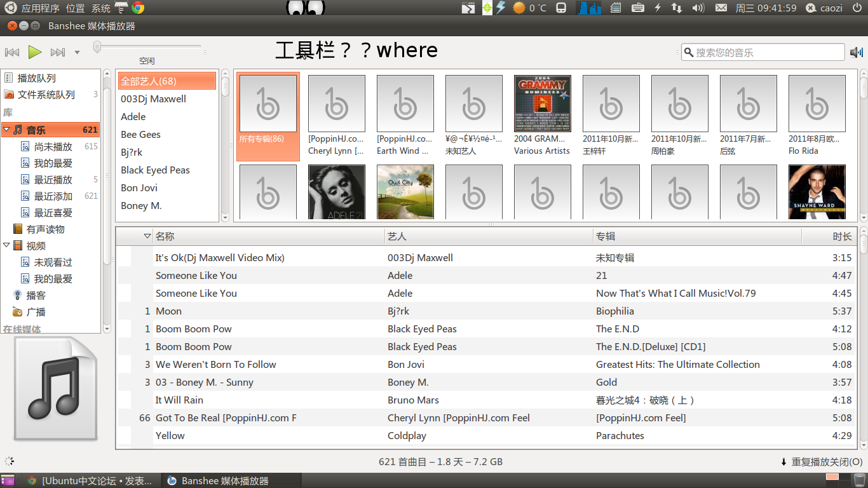
Task: Open the Places (位置) menu
Action: 76,8
